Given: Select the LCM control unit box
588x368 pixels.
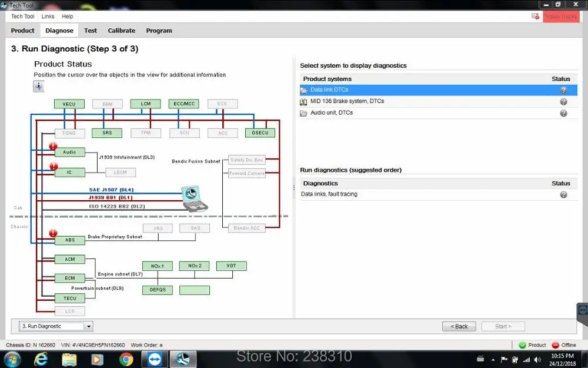Looking at the screenshot, I should click(145, 104).
